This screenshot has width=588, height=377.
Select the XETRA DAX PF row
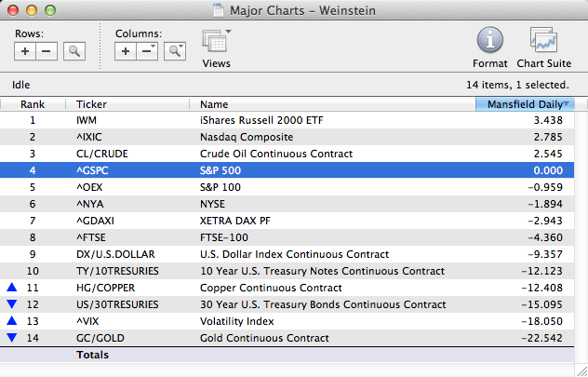click(x=279, y=221)
